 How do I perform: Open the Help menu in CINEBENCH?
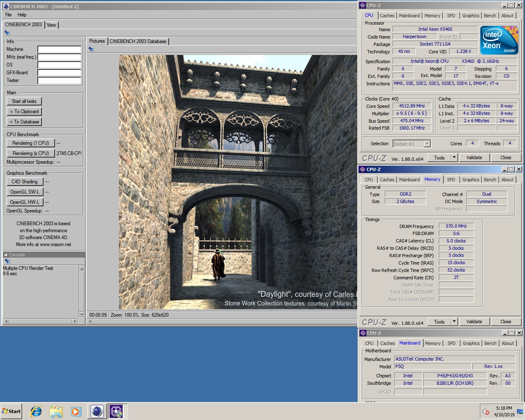point(22,15)
